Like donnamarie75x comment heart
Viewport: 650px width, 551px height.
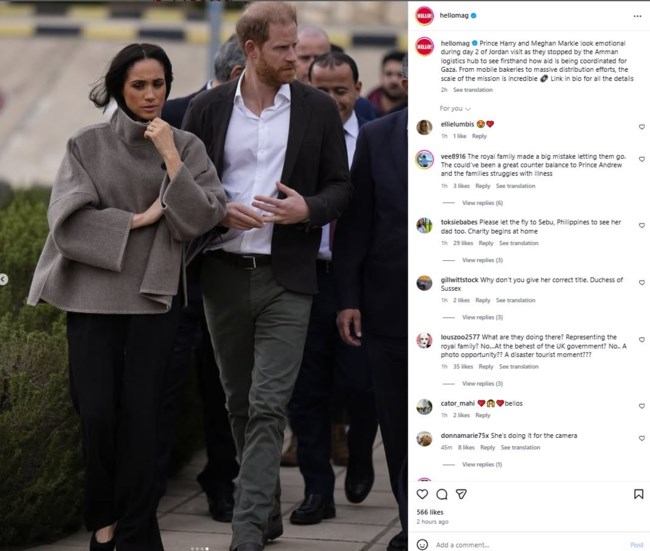(642, 438)
